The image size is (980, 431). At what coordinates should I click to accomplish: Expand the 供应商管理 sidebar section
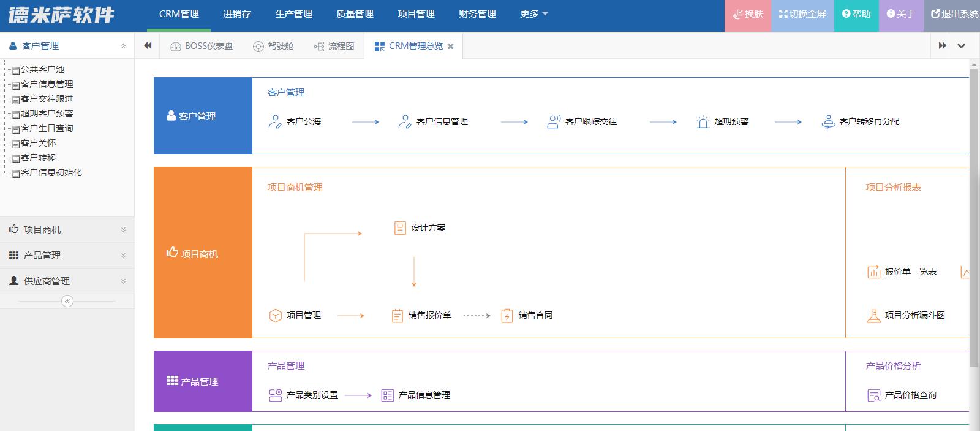point(67,281)
